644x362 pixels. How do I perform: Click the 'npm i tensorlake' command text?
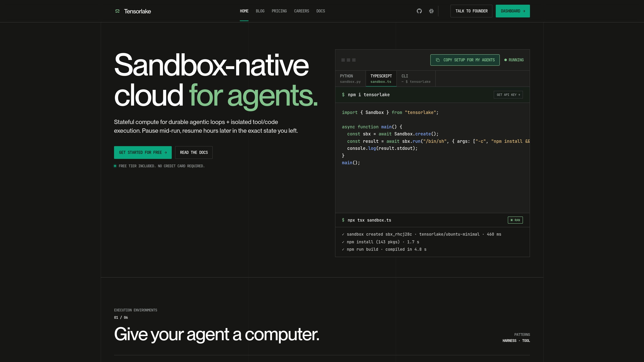click(369, 95)
